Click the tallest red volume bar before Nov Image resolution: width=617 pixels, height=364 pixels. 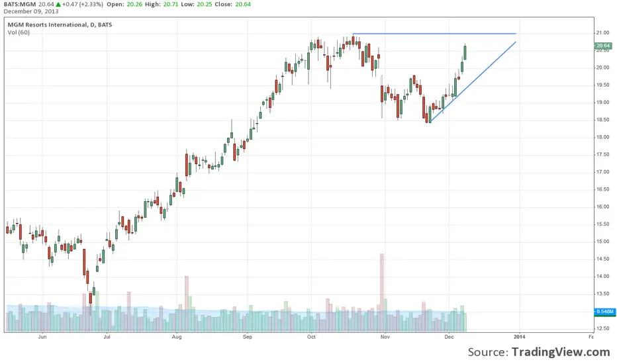coord(382,293)
